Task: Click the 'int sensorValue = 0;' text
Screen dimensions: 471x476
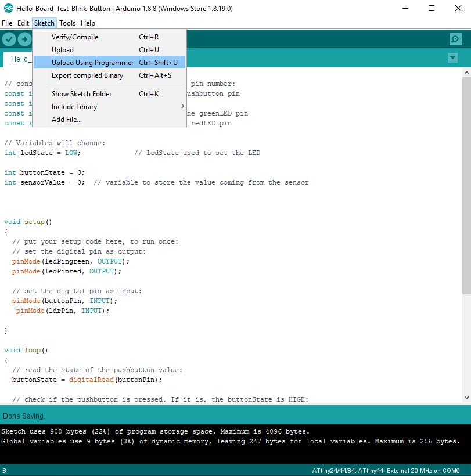Action: [x=44, y=182]
